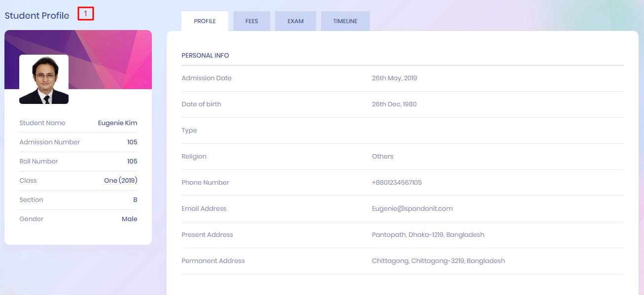Click the phone number +8801234567105
Screen dimensions: 644x295
[x=396, y=183]
